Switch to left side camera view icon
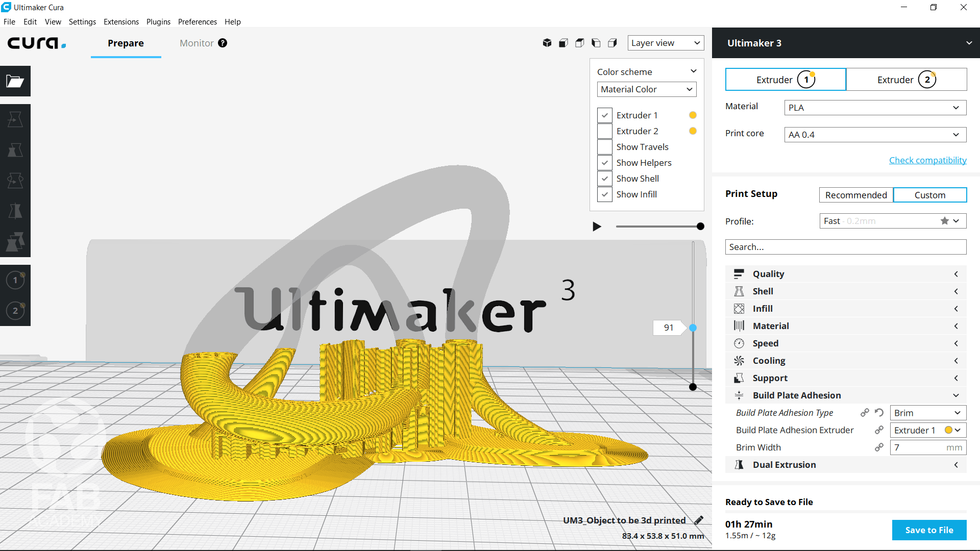980x551 pixels. coord(596,43)
